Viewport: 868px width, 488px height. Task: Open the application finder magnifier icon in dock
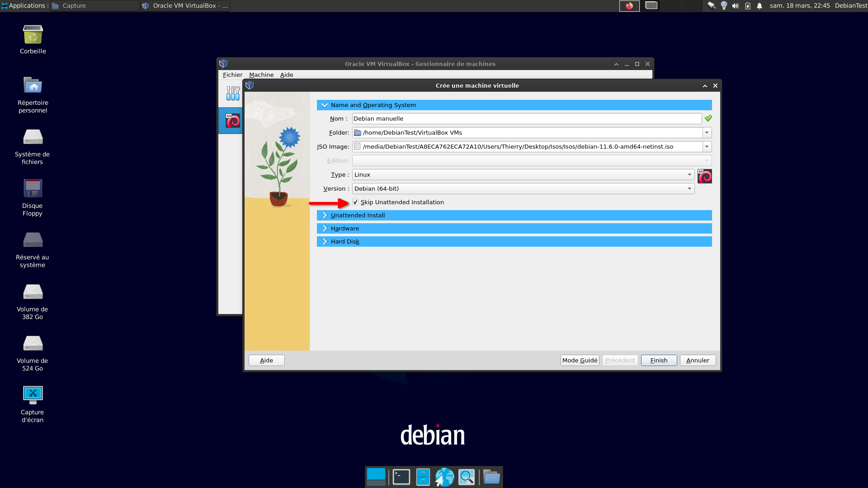click(x=467, y=477)
